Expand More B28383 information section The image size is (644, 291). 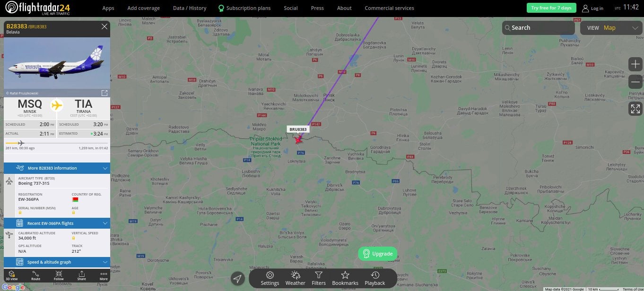point(57,168)
